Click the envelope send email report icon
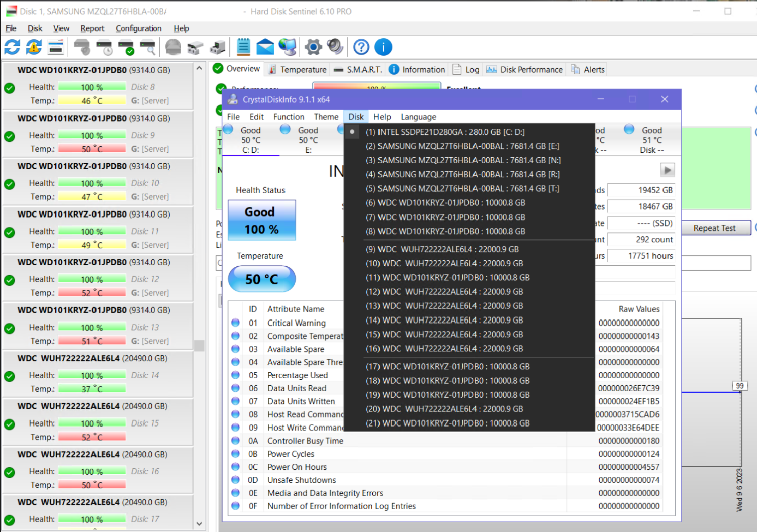Viewport: 757px width, 532px height. click(265, 47)
